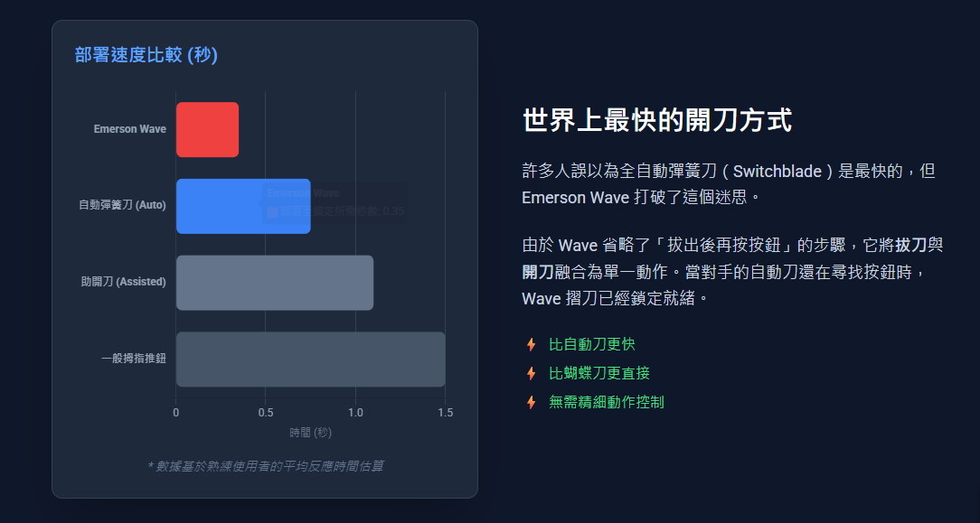Viewport: 980px width, 523px height.
Task: Select the grey 助開刀 (Assisted) bar
Action: point(274,282)
